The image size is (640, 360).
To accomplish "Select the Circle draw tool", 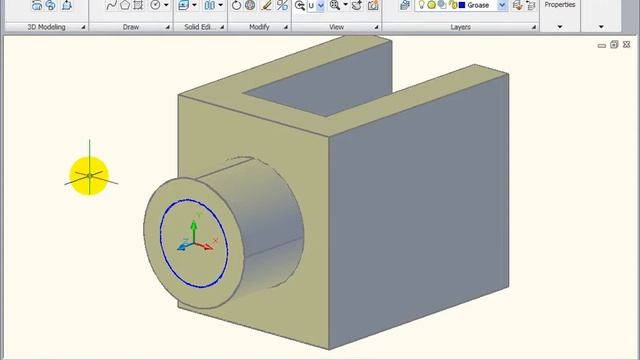I will [155, 5].
